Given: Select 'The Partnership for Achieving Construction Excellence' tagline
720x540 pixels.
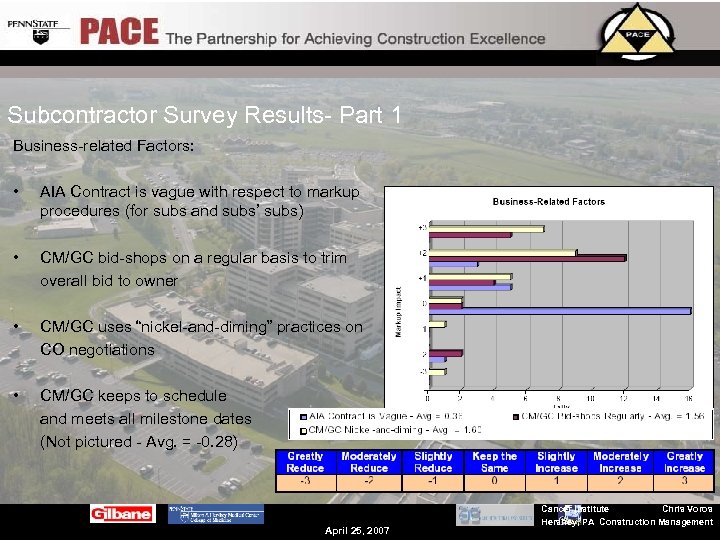Looking at the screenshot, I should click(355, 39).
